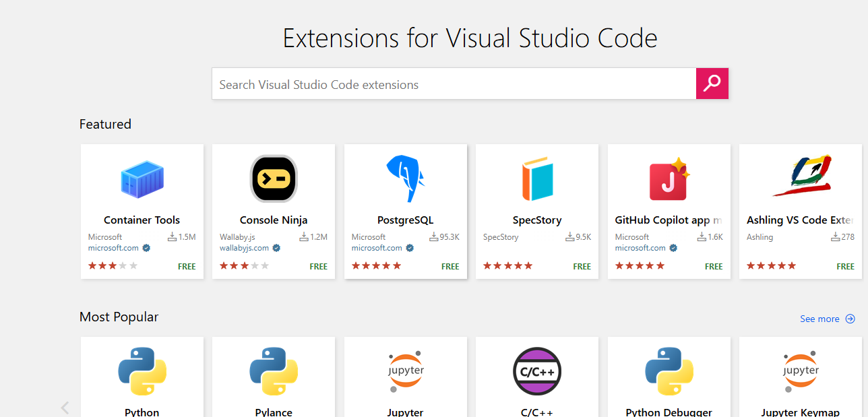Click the left carousel chevron arrow
Viewport: 868px width, 417px height.
[x=65, y=408]
